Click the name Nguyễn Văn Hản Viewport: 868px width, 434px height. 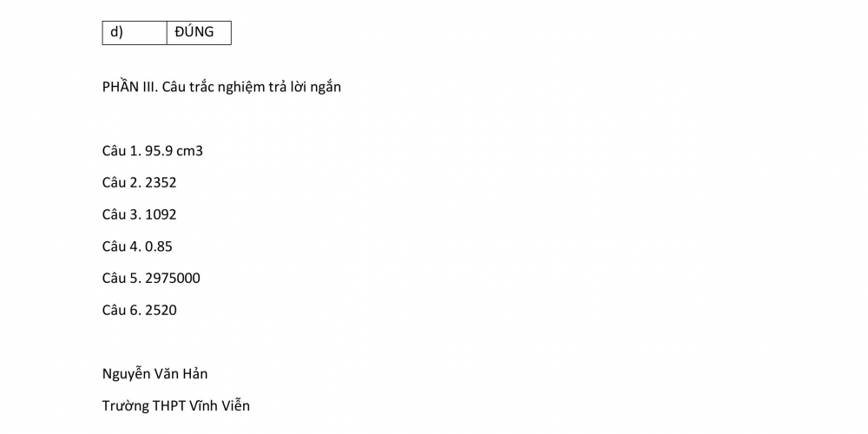pos(155,374)
